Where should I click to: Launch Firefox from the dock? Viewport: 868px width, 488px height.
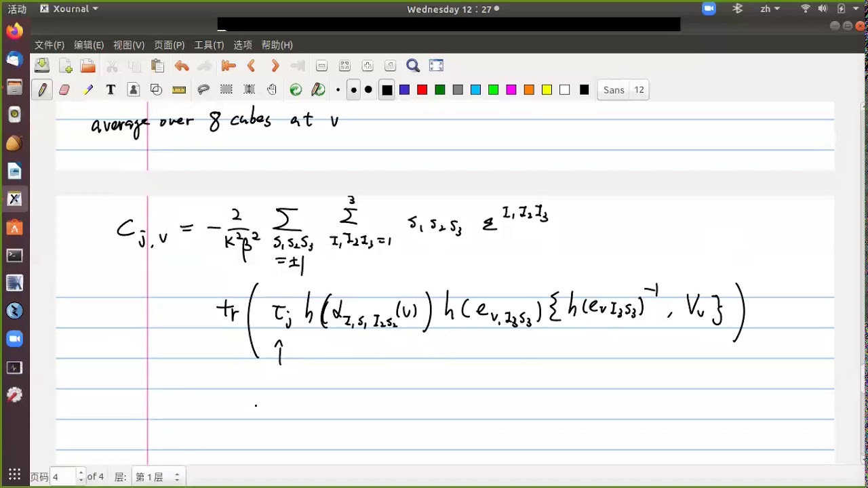click(x=14, y=31)
